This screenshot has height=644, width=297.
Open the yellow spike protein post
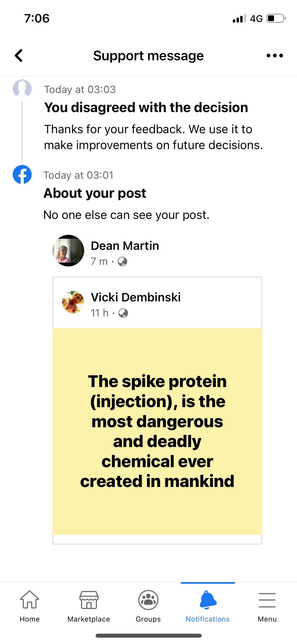point(157,431)
